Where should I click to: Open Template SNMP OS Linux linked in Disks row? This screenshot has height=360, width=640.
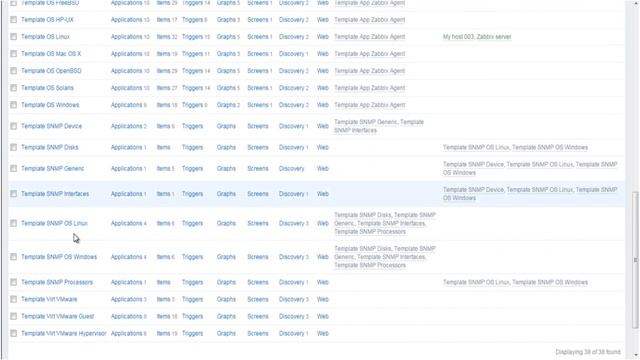pyautogui.click(x=476, y=147)
